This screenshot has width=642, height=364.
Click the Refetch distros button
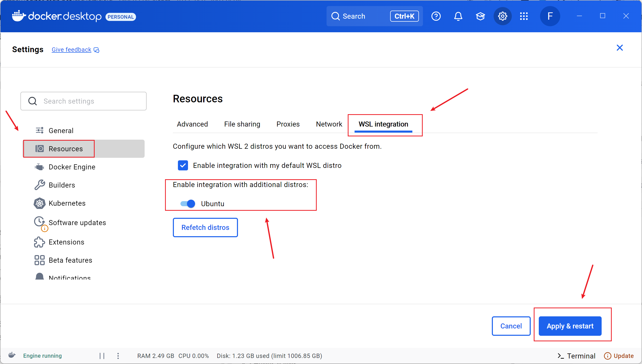tap(205, 227)
